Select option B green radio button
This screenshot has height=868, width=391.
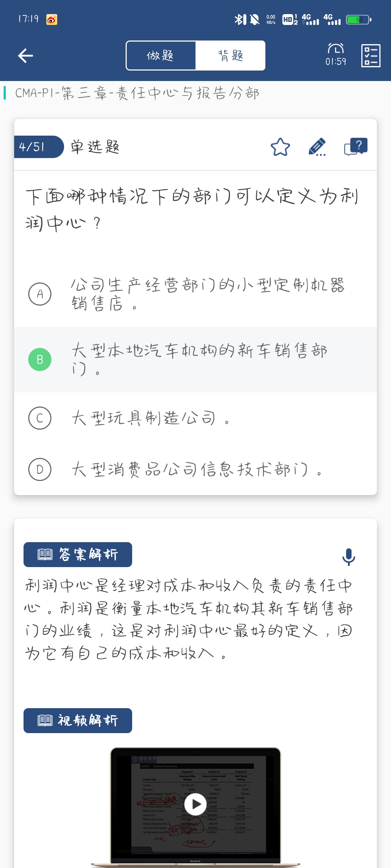[x=40, y=359]
